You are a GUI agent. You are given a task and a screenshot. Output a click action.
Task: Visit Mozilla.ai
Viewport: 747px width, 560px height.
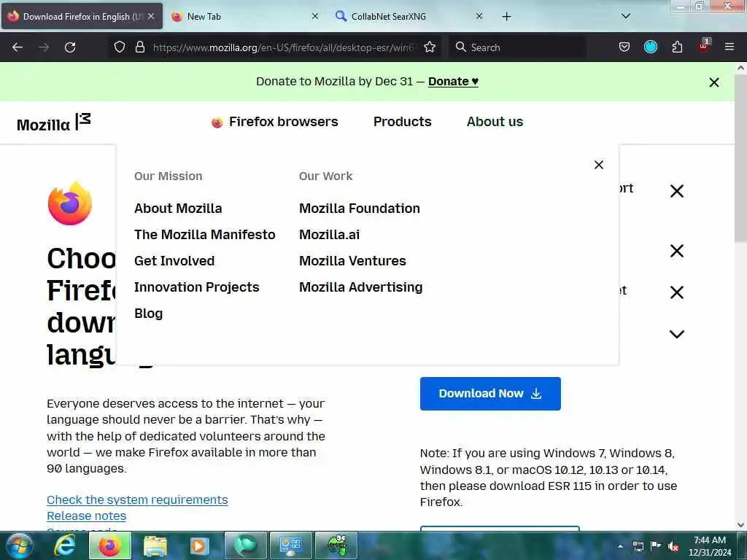pyautogui.click(x=330, y=235)
